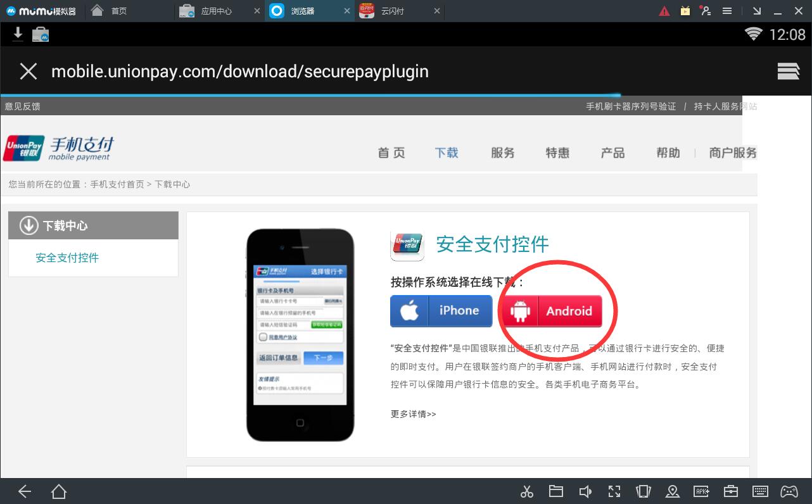The width and height of the screenshot is (812, 504).
Task: Click the volume speaker icon
Action: click(585, 491)
